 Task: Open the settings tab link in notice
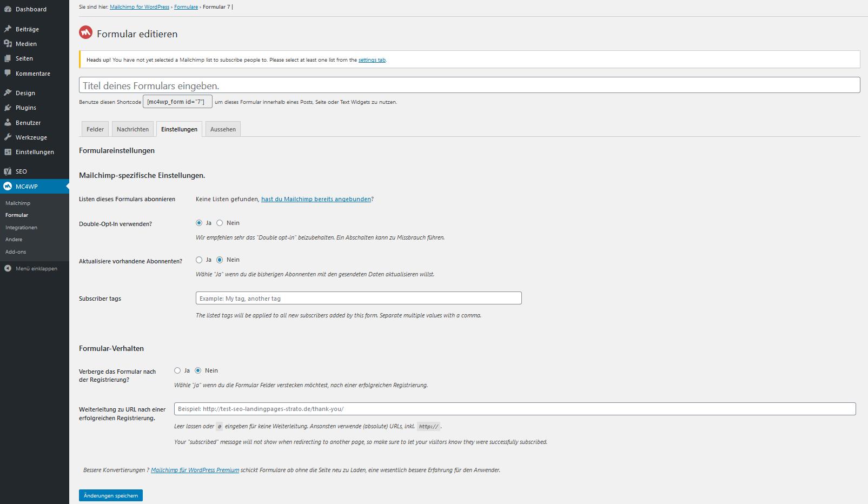point(372,60)
